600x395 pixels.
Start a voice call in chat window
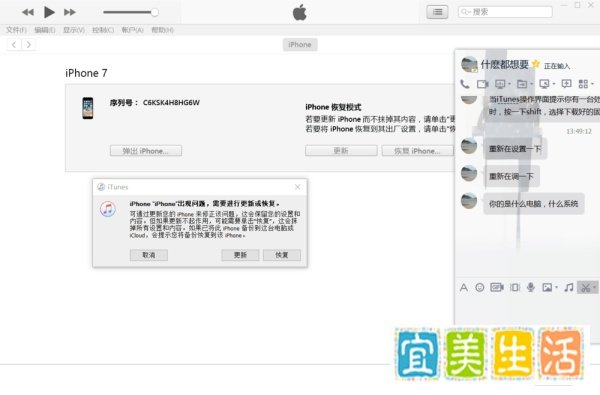pyautogui.click(x=465, y=83)
